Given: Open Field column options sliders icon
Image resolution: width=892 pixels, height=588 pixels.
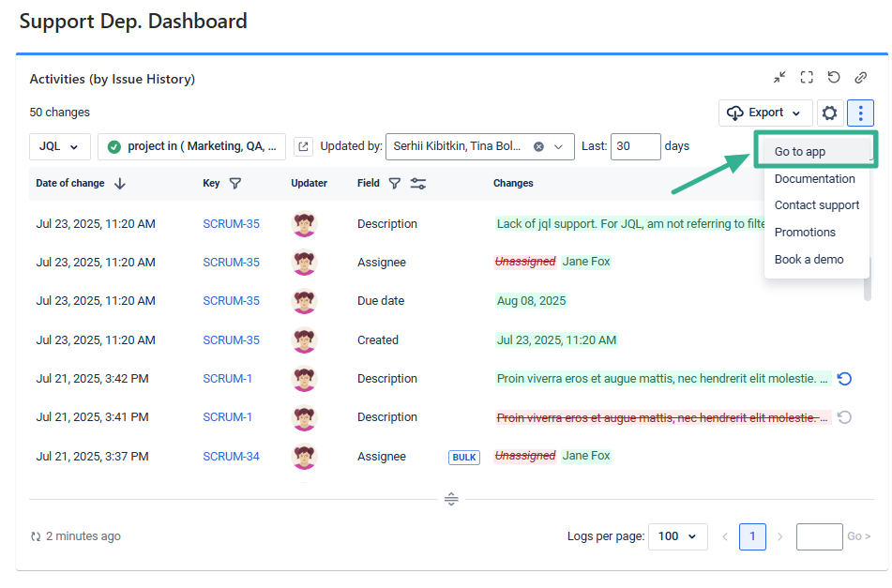Looking at the screenshot, I should coord(418,184).
